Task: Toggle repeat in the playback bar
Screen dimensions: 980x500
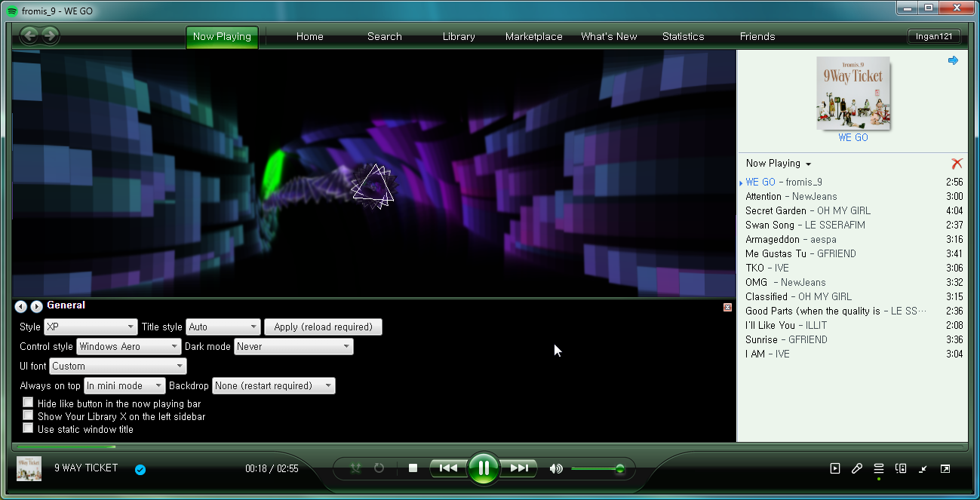Action: pyautogui.click(x=379, y=468)
